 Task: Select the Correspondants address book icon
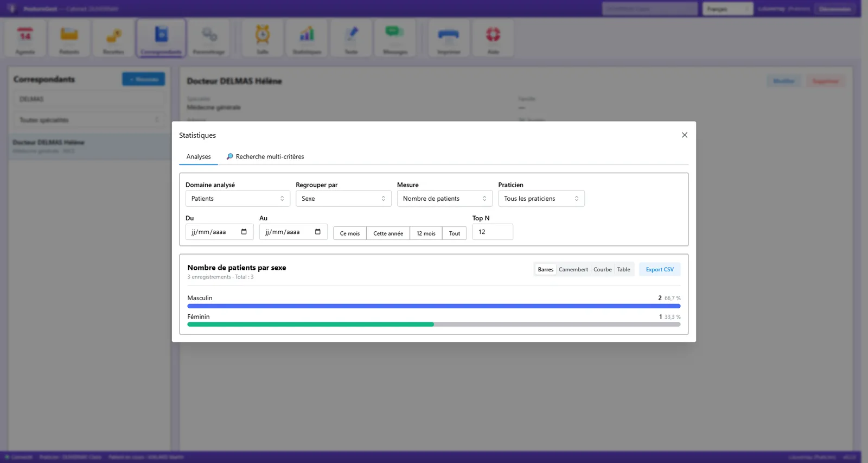(161, 37)
